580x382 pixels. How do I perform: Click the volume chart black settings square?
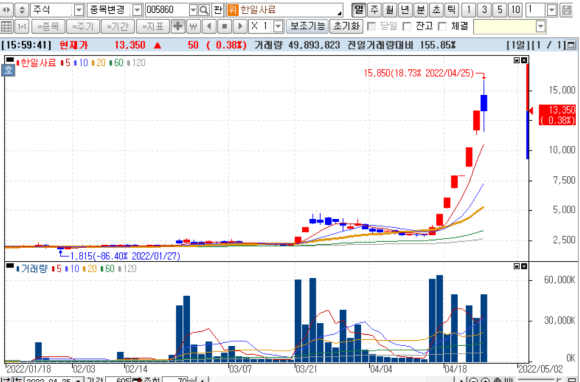(x=10, y=266)
